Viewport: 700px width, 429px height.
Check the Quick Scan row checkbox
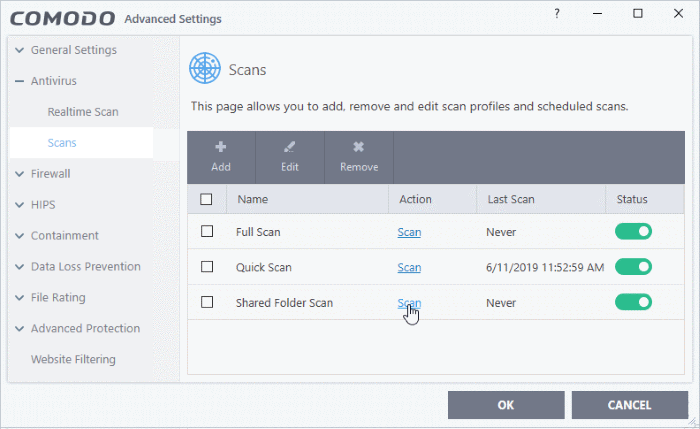pyautogui.click(x=207, y=267)
